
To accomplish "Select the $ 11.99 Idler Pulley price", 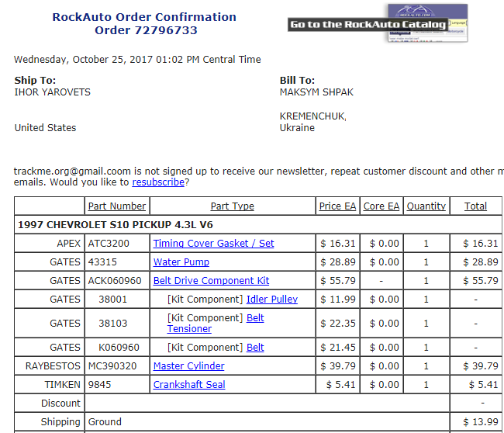I will (338, 300).
